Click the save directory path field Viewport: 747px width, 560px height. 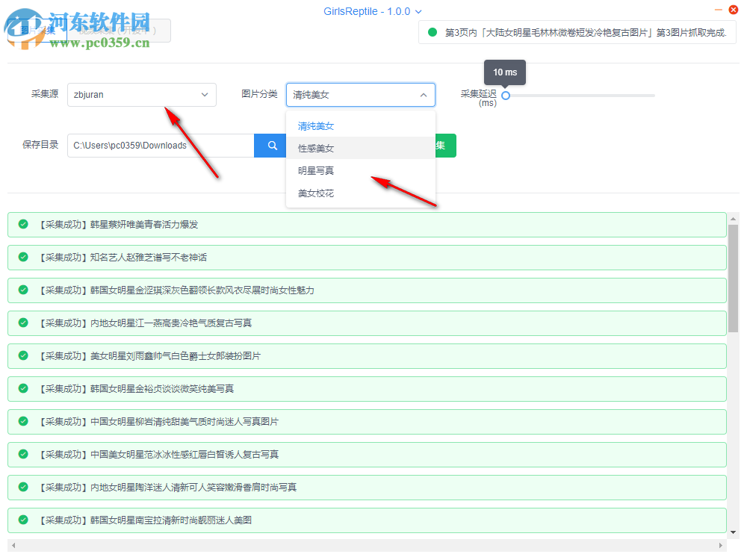(x=161, y=146)
